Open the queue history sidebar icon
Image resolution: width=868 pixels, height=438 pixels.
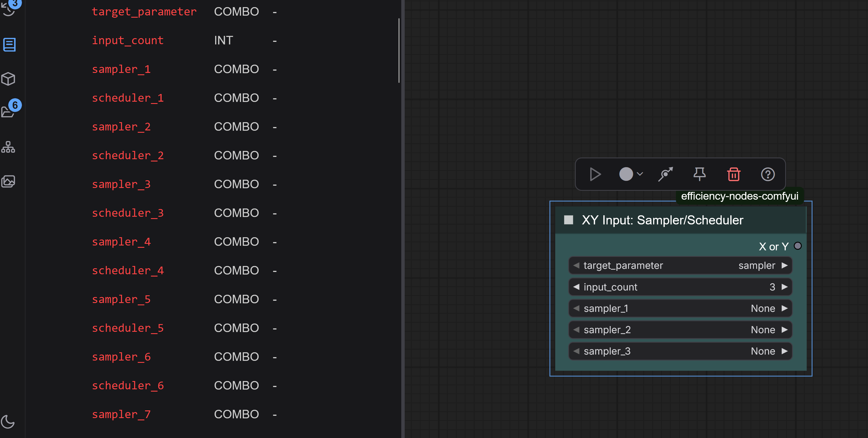tap(9, 9)
